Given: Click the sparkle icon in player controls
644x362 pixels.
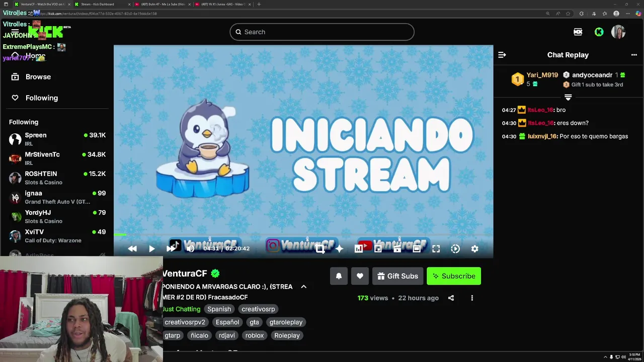Looking at the screenshot, I should tap(339, 248).
